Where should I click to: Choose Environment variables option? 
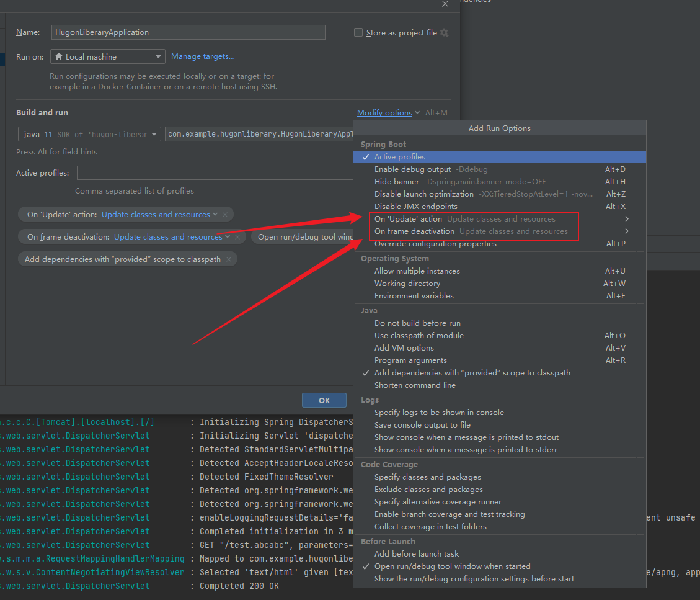click(x=500, y=296)
